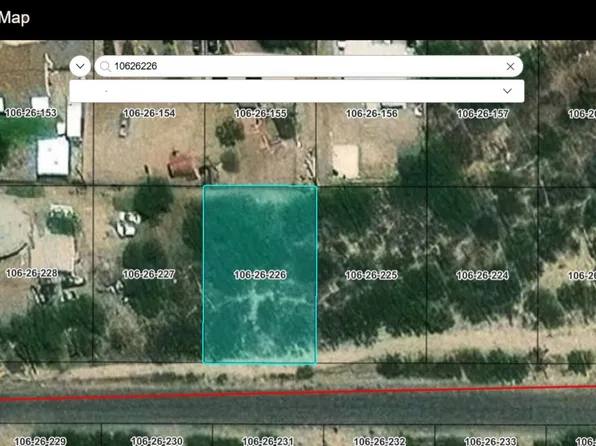
Task: Click parcel label 106-26-156
Action: (x=372, y=113)
